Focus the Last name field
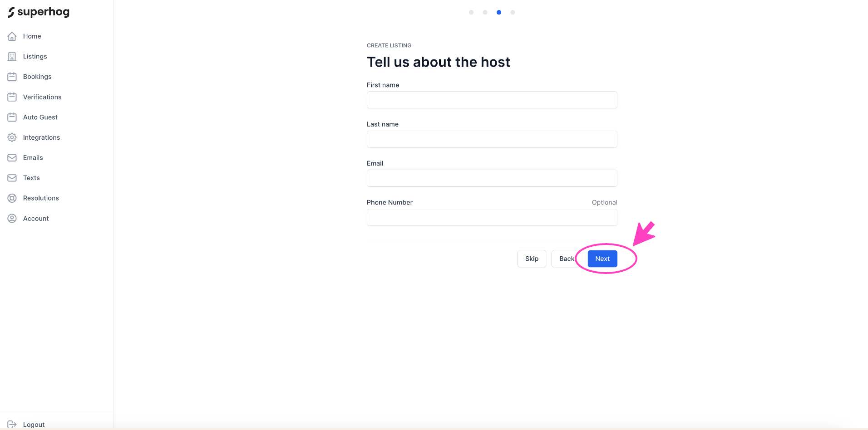The width and height of the screenshot is (868, 430). (492, 139)
